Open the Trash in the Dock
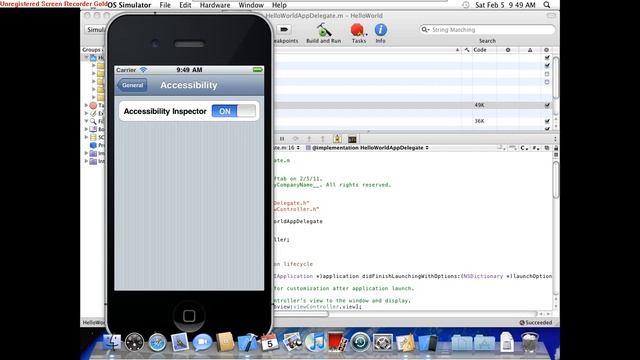This screenshot has height=360, width=640. (529, 342)
